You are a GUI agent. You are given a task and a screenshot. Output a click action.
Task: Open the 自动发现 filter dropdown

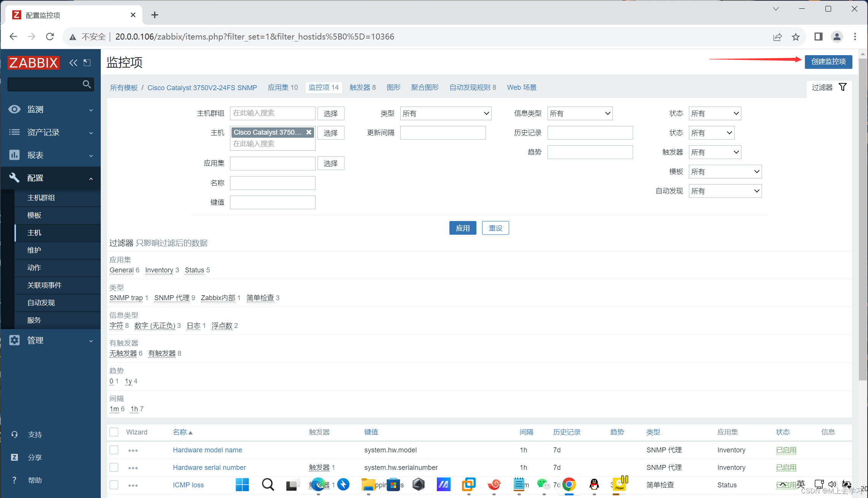(x=725, y=191)
